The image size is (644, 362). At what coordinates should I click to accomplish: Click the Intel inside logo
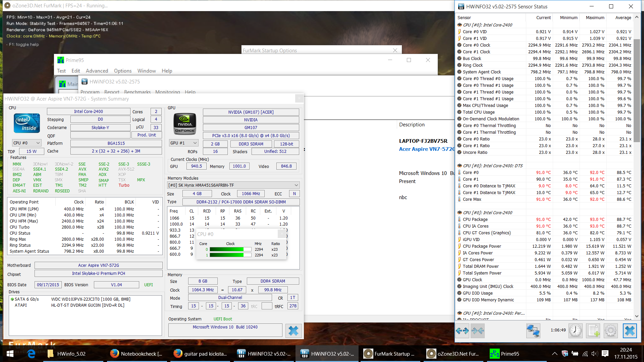(x=27, y=123)
